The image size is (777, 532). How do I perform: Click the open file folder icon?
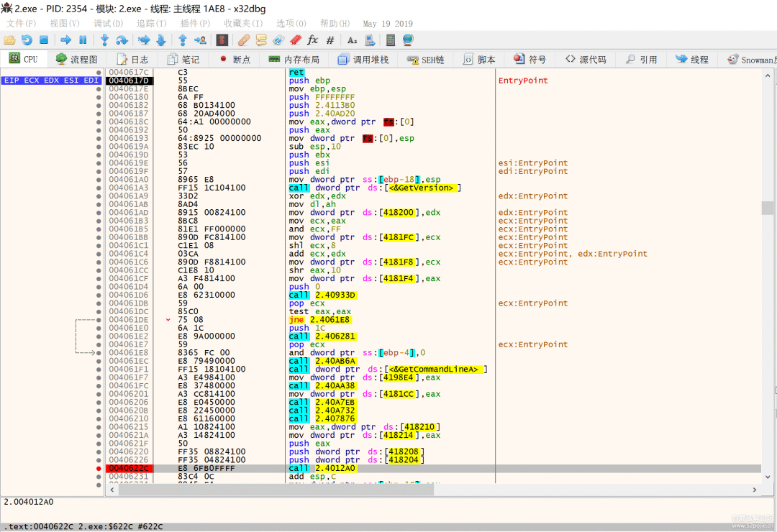click(x=9, y=40)
